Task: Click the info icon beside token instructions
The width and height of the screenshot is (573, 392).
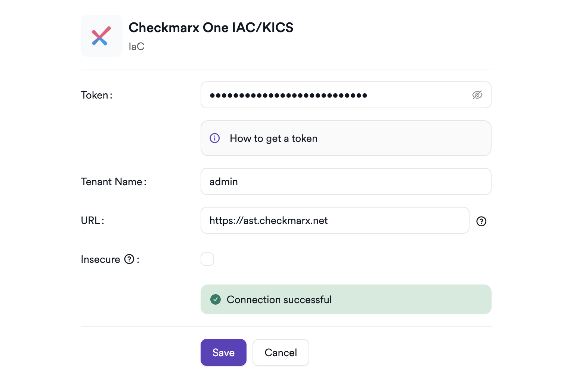Action: click(214, 138)
